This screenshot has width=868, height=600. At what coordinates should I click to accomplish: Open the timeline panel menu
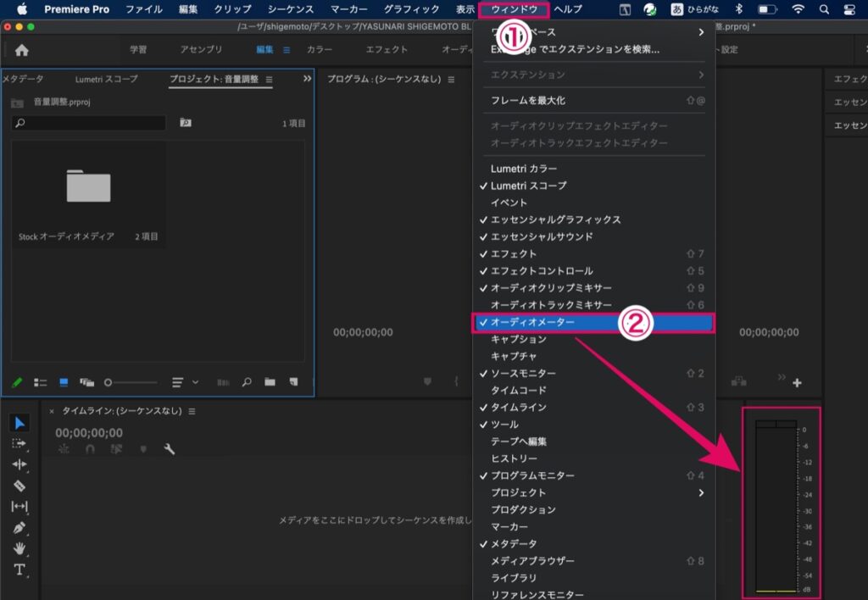(192, 411)
